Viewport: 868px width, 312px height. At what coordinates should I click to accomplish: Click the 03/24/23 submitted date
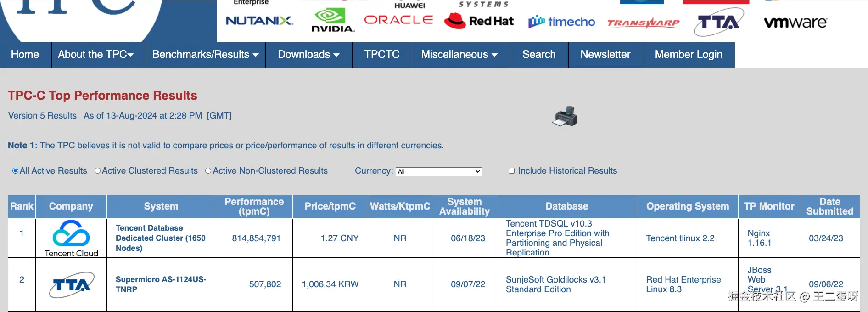tap(826, 238)
